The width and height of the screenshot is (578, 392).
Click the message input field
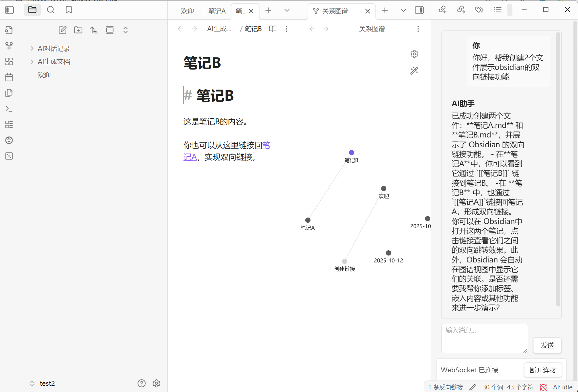tap(484, 338)
